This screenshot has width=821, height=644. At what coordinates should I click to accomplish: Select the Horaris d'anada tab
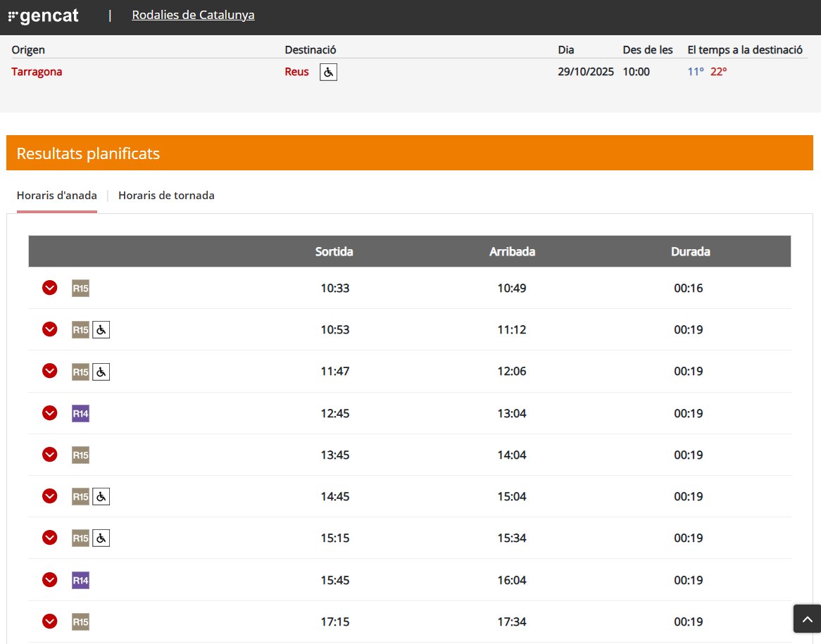click(x=56, y=195)
